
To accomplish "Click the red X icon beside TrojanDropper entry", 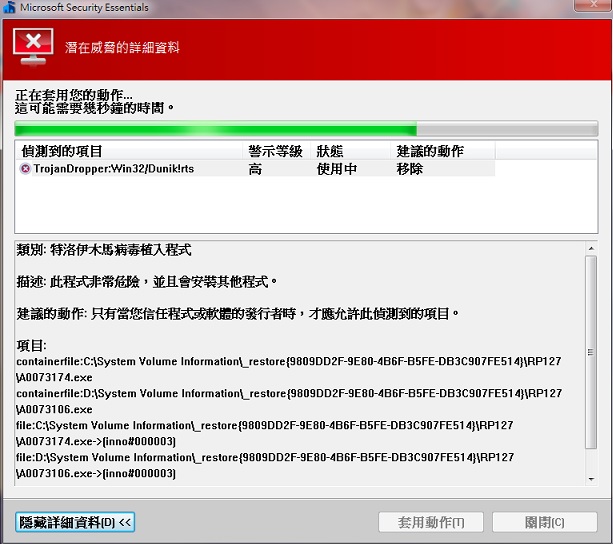I will pos(25,169).
